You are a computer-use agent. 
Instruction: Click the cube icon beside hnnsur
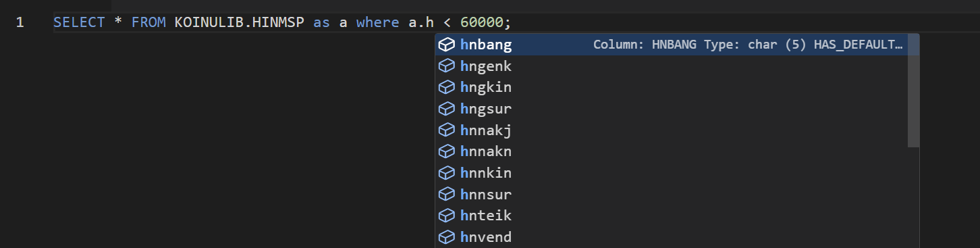pyautogui.click(x=445, y=195)
